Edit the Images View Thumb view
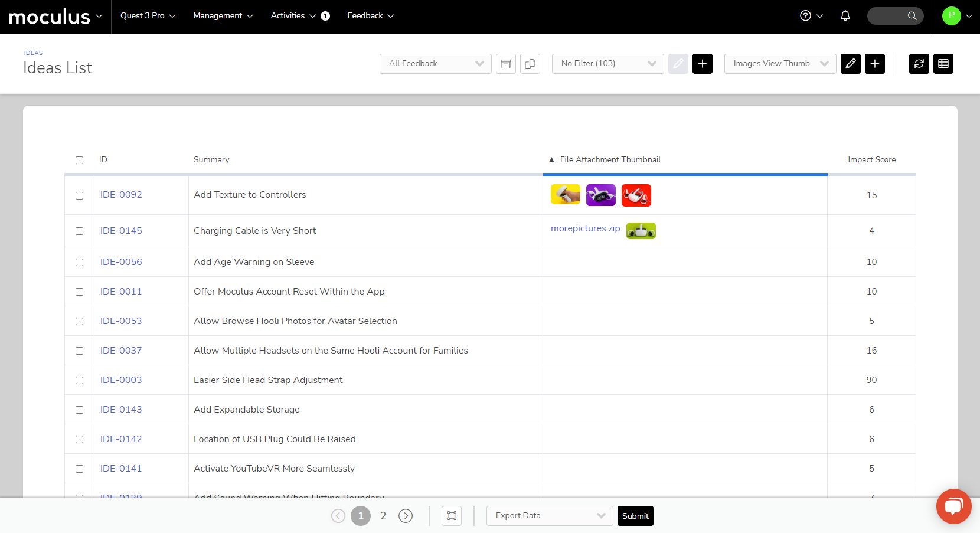Screen dimensions: 980x533 850,64
